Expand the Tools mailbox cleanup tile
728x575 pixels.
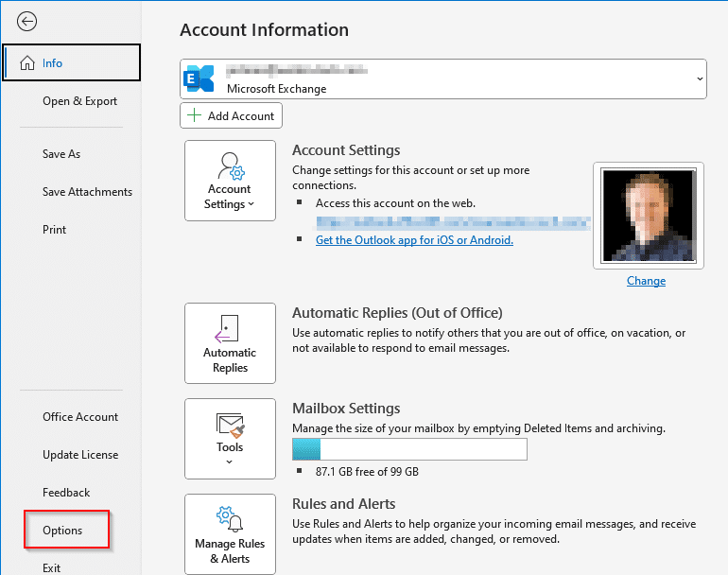[231, 439]
